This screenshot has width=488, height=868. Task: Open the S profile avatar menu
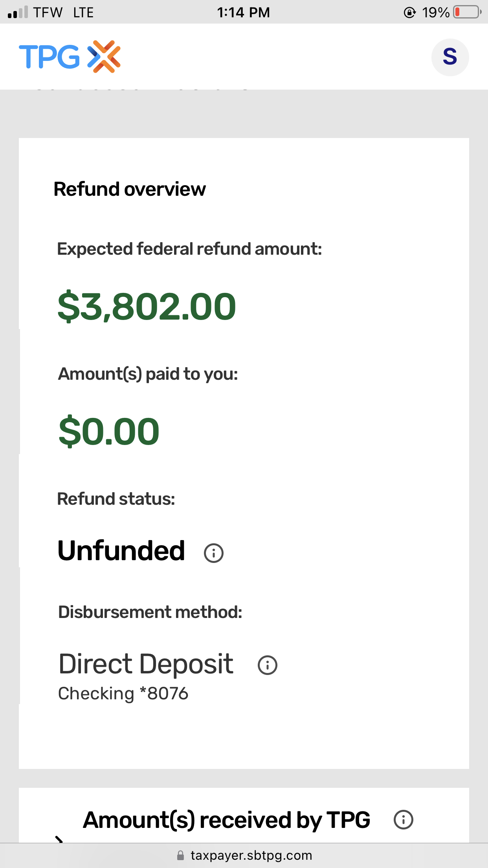click(x=450, y=57)
